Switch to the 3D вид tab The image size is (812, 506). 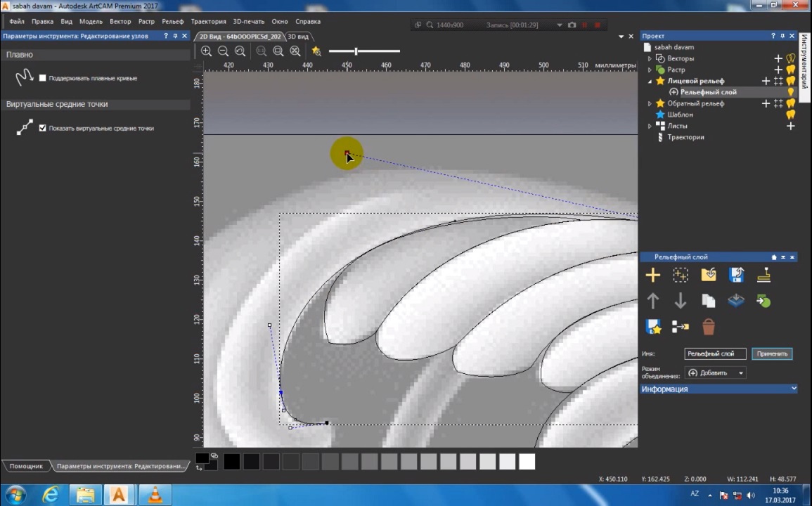(297, 37)
